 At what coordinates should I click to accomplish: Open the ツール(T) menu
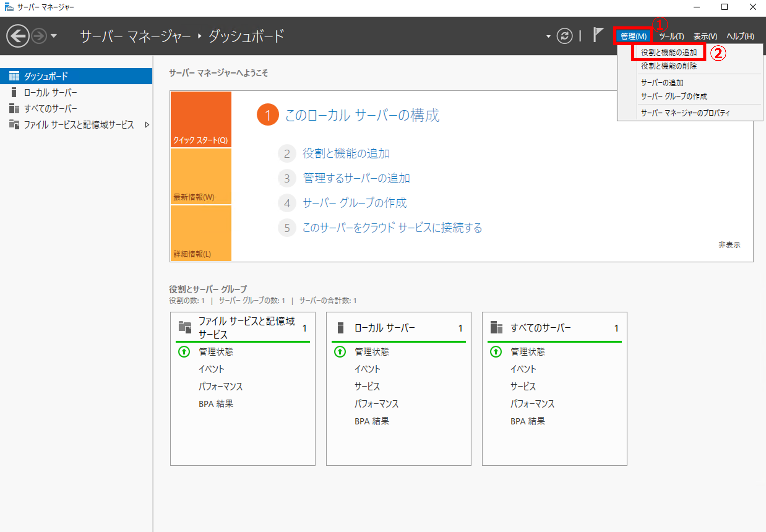[x=671, y=36]
